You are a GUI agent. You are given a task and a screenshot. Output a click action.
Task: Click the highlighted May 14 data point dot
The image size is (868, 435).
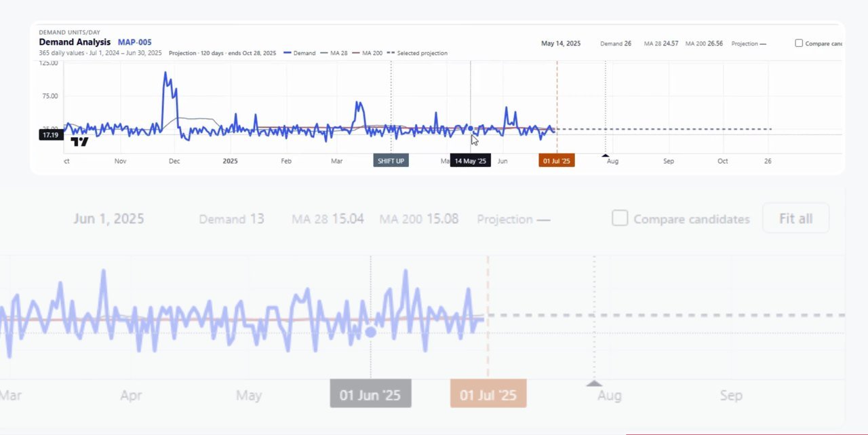pyautogui.click(x=471, y=128)
